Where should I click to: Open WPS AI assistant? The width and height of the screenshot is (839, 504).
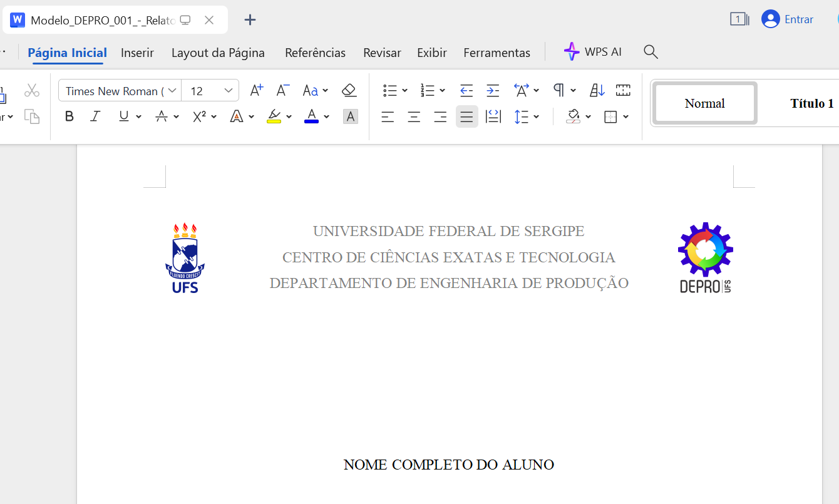click(592, 52)
